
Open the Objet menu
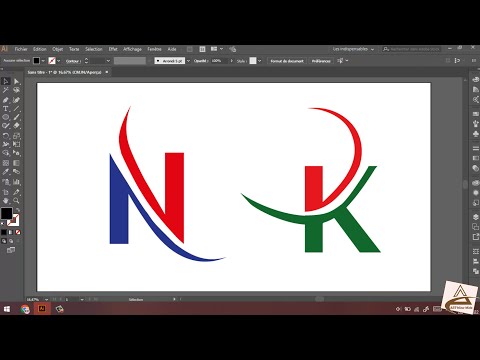pos(57,49)
